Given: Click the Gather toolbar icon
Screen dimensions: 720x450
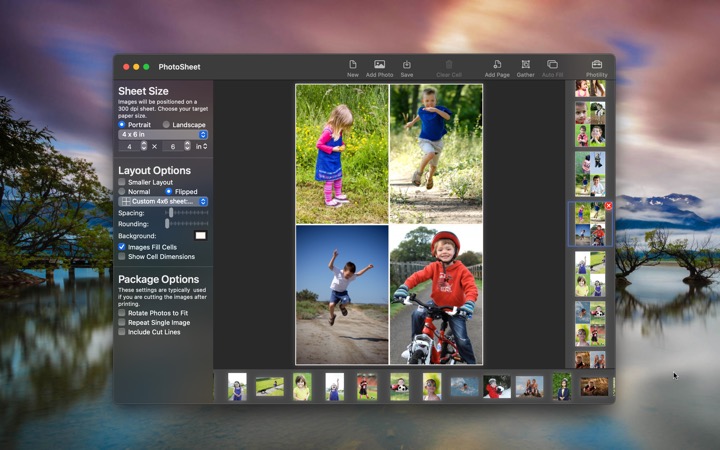Looking at the screenshot, I should (525, 65).
